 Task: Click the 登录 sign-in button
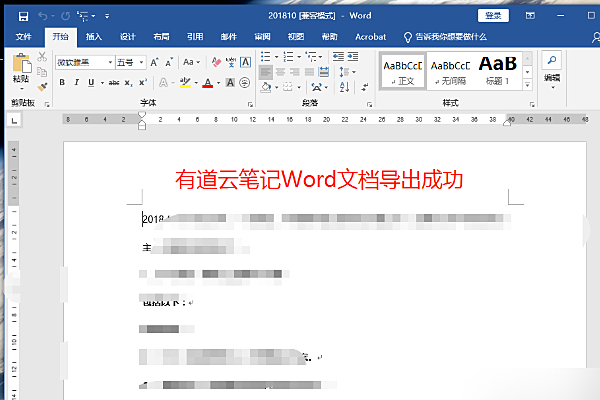click(493, 16)
